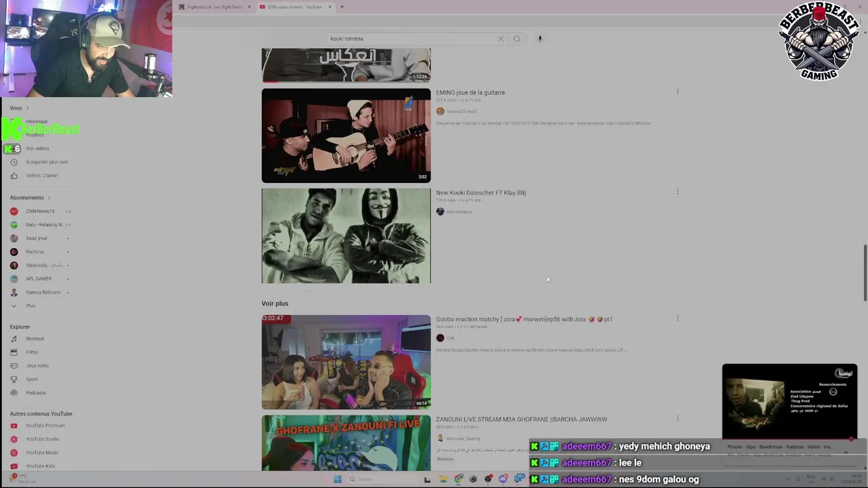The height and width of the screenshot is (488, 868).
Task: Open channel avatar under New Kouki video
Action: point(440,211)
